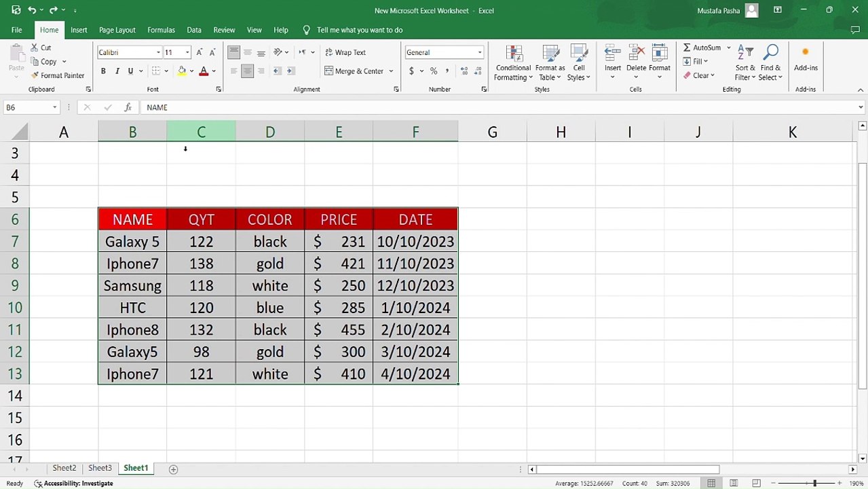Click the Save icon in the title bar
Screen dimensions: 868x489
16,10
